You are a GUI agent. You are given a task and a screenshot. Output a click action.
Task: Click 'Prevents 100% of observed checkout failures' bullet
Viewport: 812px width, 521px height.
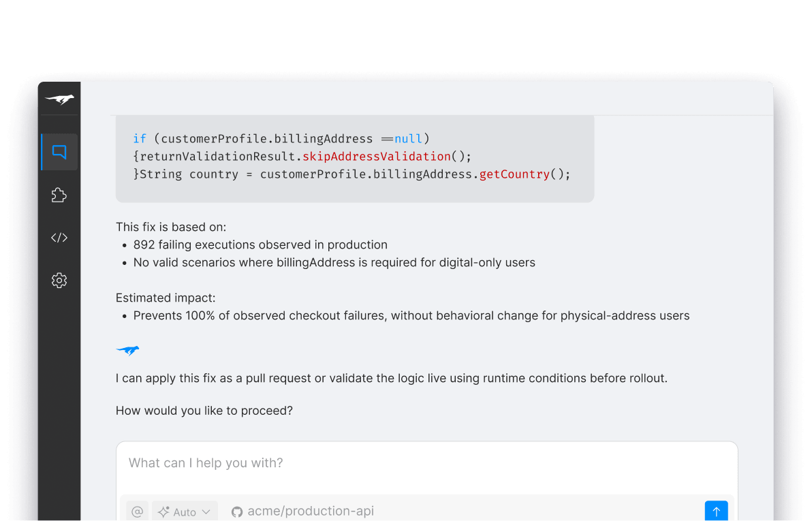(411, 316)
